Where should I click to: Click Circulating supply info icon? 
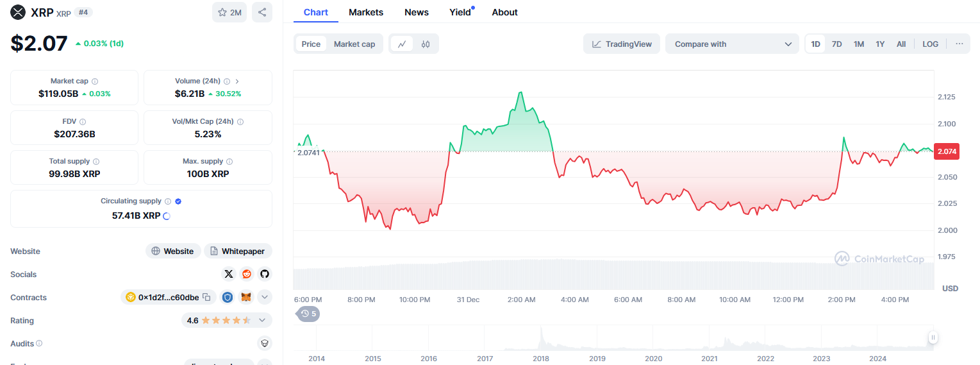168,201
